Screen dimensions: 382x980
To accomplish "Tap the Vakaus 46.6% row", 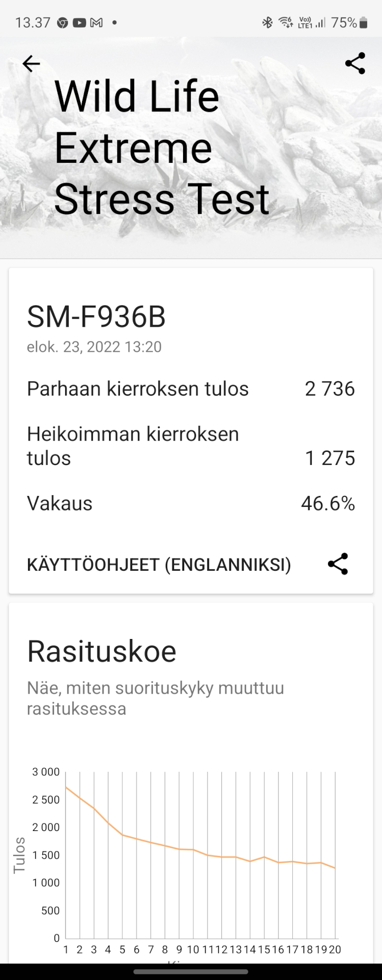I will pyautogui.click(x=191, y=503).
